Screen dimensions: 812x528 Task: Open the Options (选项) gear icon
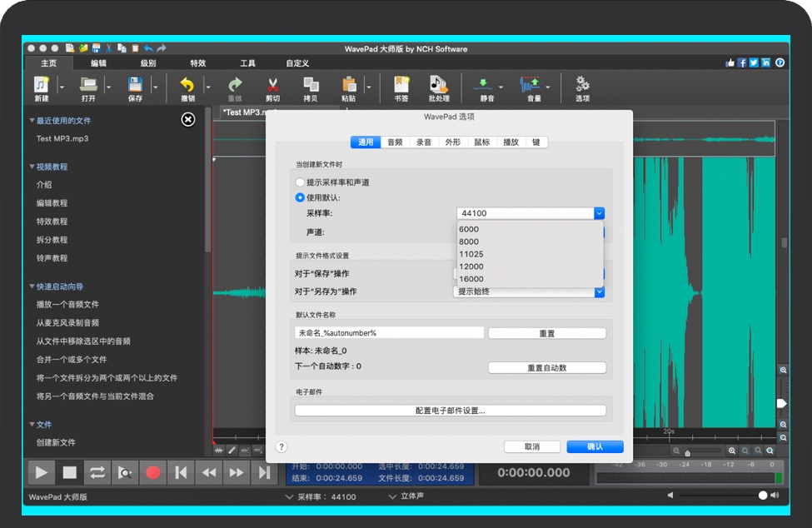(582, 84)
